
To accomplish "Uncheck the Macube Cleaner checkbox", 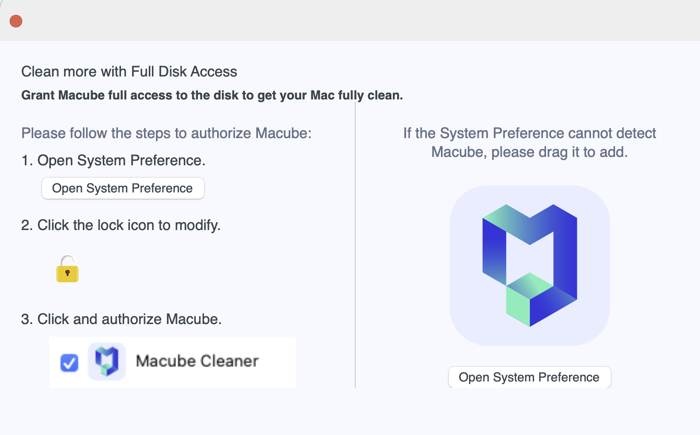I will pos(69,363).
